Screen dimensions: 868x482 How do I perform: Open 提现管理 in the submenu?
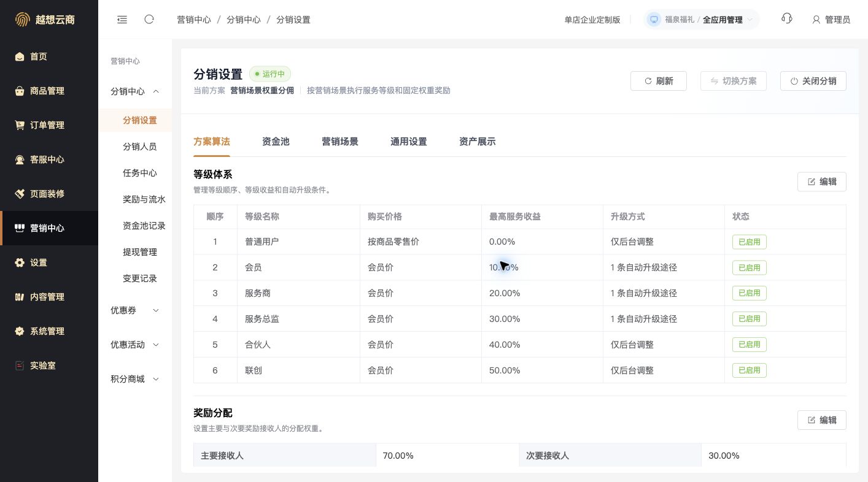[135, 252]
